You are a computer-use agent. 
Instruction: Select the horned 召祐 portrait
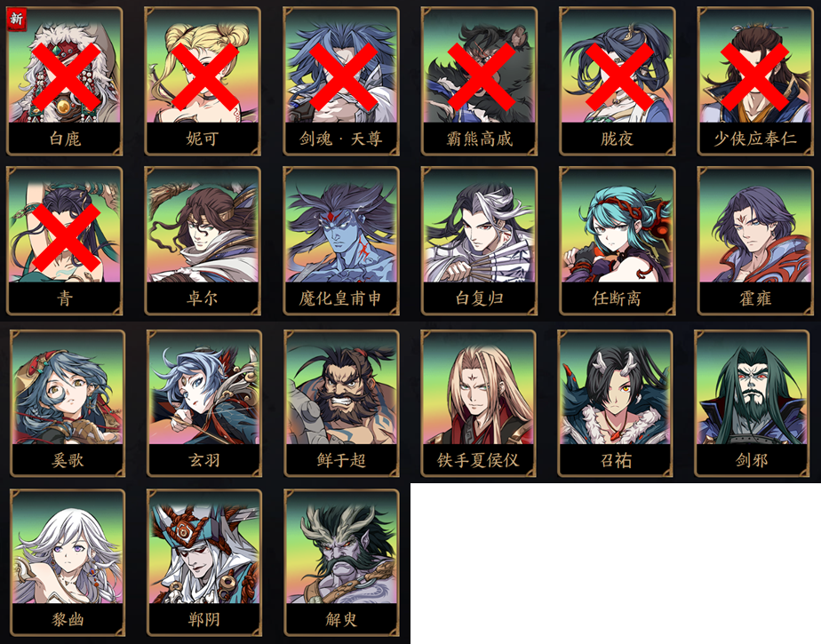[x=615, y=403]
